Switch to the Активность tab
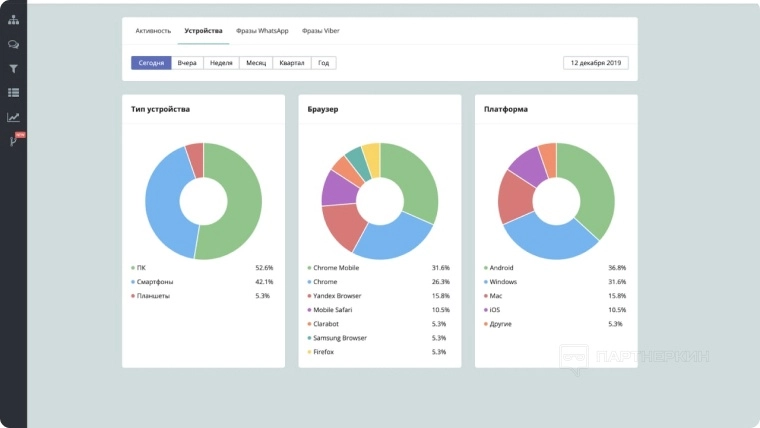Image resolution: width=760 pixels, height=428 pixels. [x=153, y=31]
